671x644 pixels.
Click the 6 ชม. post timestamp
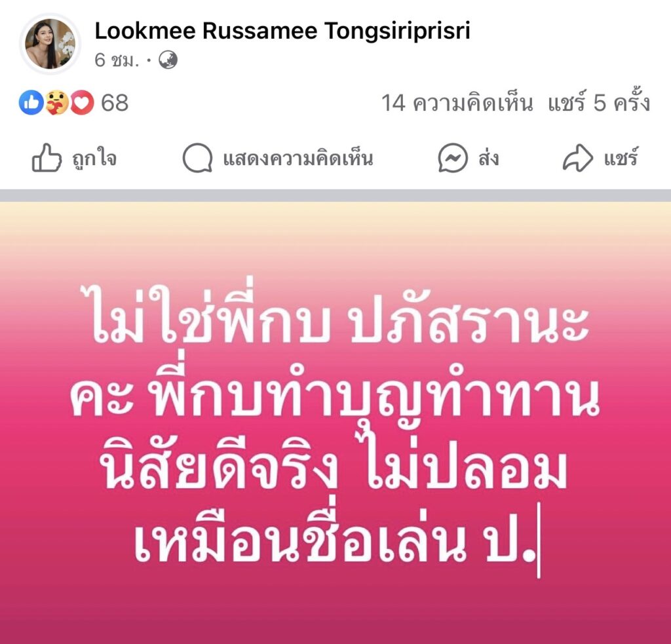(117, 60)
